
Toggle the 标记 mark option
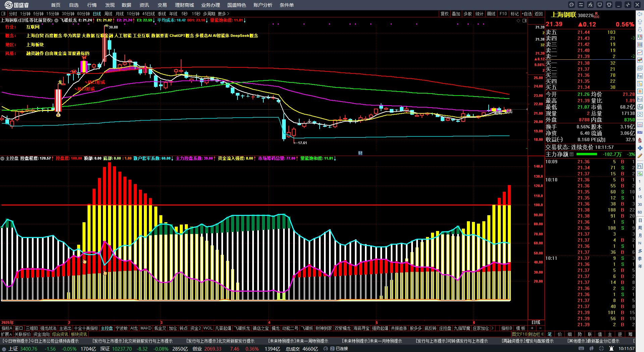(x=515, y=14)
